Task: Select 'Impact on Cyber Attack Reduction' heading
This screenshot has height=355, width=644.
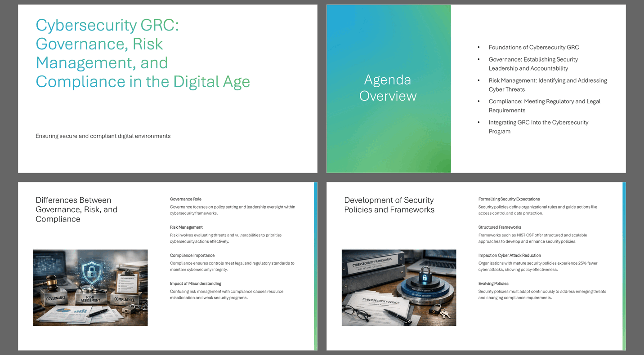Action: click(510, 255)
